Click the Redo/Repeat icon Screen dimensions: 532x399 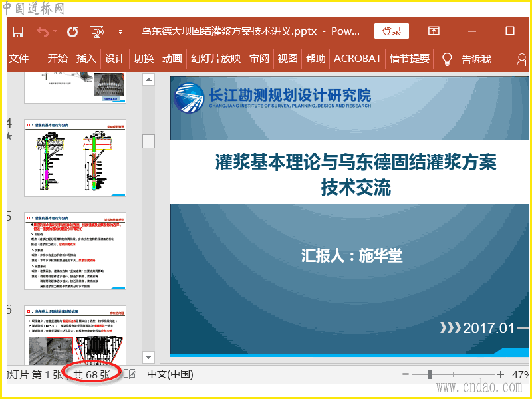click(x=72, y=31)
